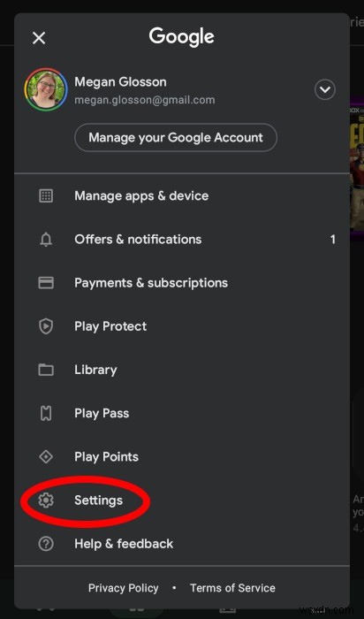Select the Payments & subscriptions card icon
The image size is (364, 619).
tap(46, 283)
